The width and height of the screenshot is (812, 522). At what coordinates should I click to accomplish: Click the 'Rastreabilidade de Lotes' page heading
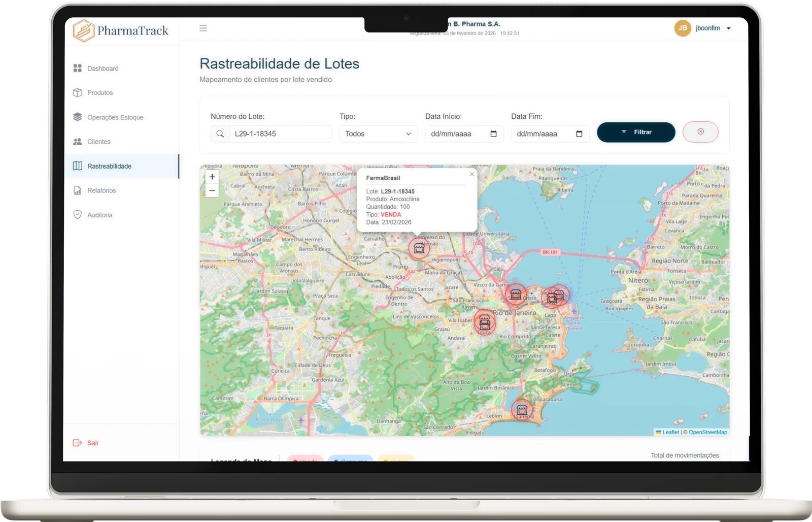pos(279,63)
